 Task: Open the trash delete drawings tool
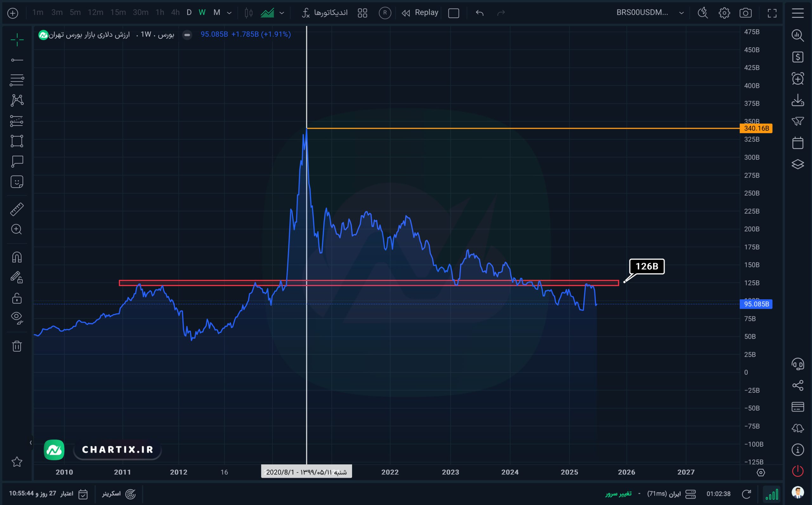tap(17, 346)
